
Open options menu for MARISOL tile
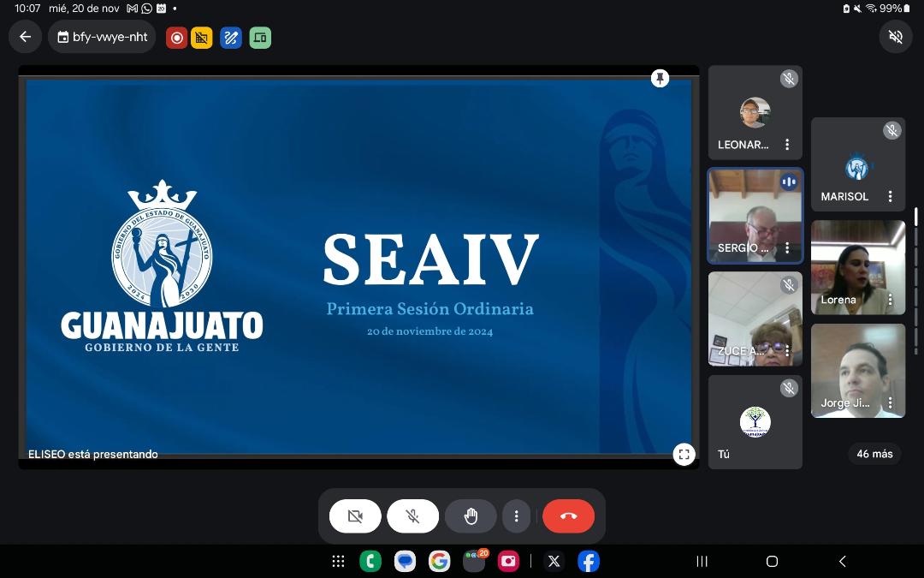coord(890,196)
